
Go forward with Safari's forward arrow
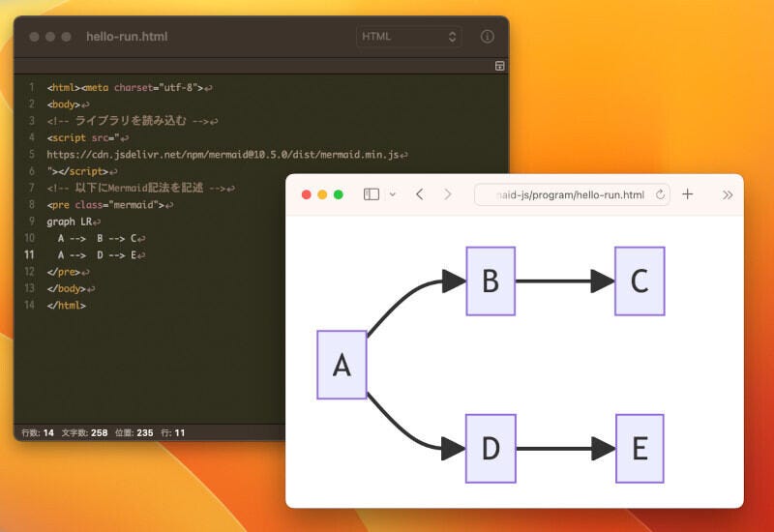click(447, 194)
